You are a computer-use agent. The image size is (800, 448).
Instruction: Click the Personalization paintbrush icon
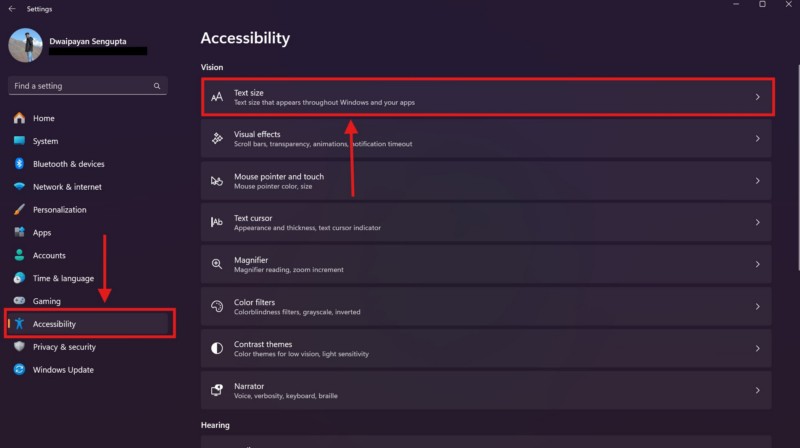pos(19,210)
